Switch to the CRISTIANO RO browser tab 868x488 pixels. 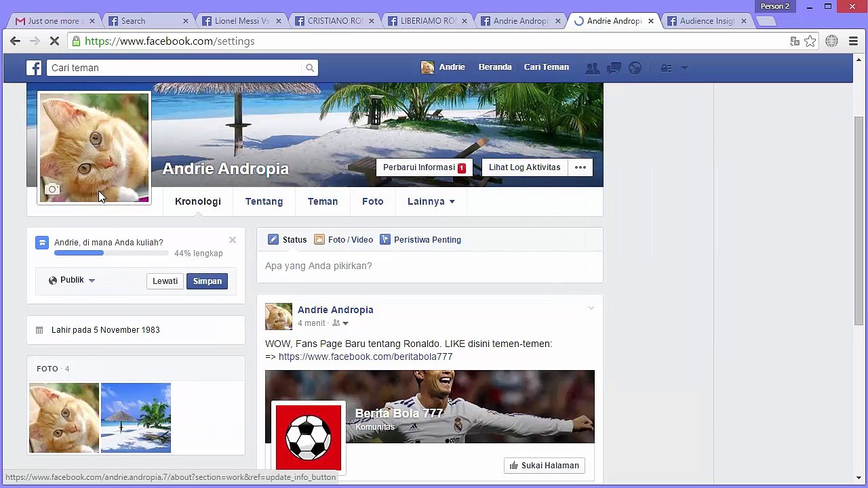[335, 21]
